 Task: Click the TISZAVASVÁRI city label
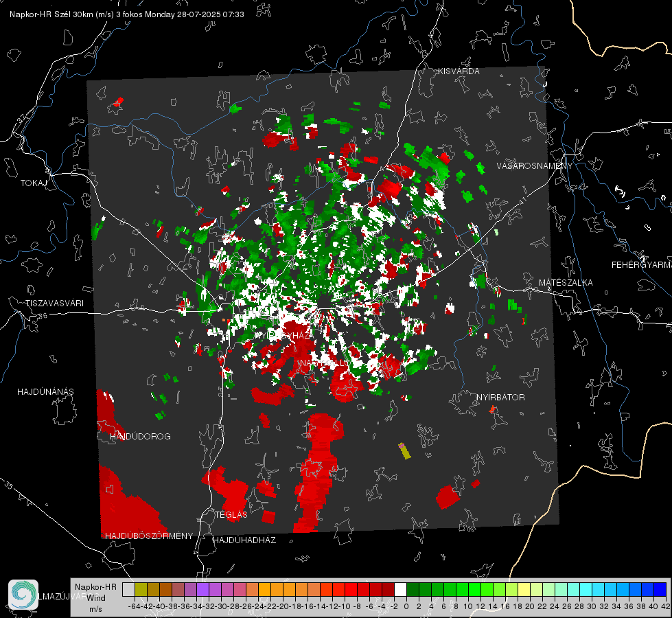coord(54,304)
